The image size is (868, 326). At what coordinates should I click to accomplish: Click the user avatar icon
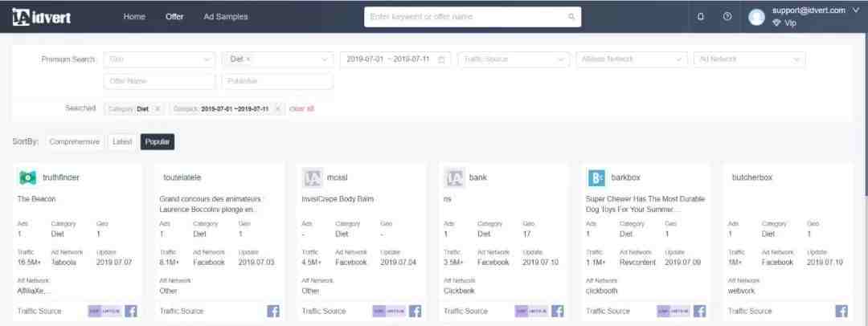click(x=756, y=17)
